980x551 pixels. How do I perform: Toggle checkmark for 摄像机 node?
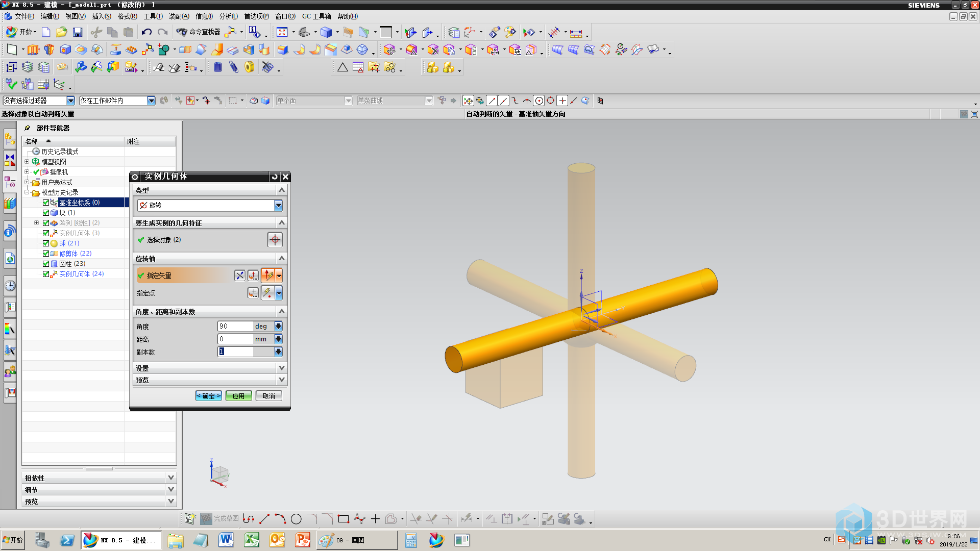pos(36,172)
